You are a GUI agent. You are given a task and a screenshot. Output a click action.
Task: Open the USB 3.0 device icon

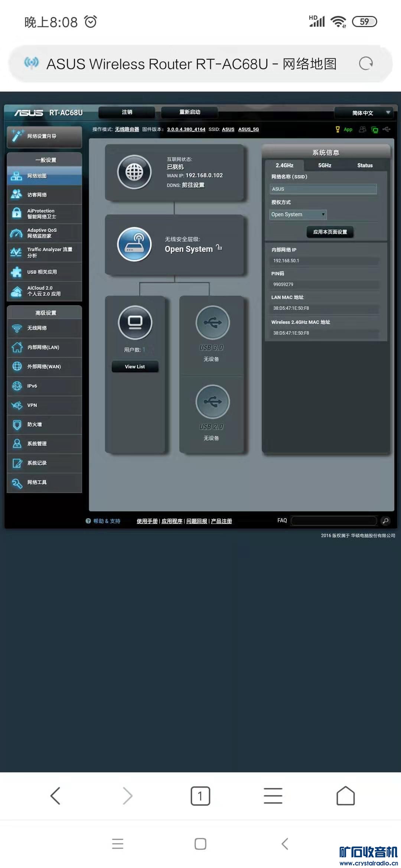pos(213,322)
